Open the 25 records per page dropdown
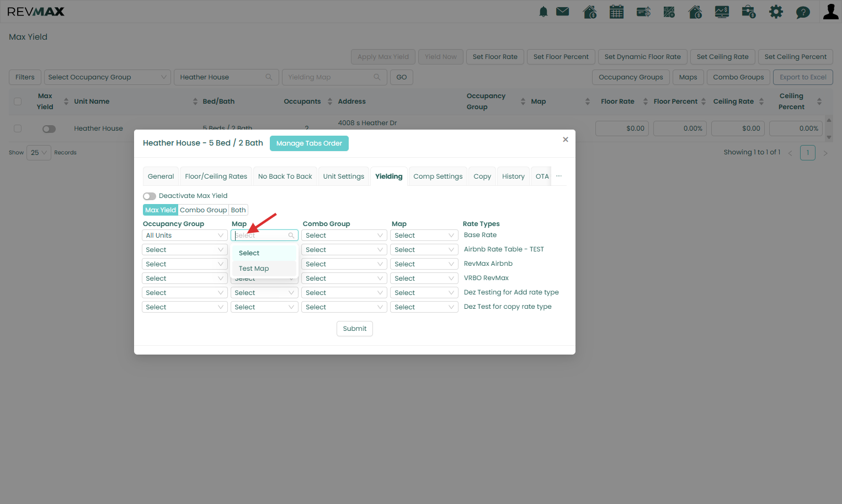 coord(39,153)
